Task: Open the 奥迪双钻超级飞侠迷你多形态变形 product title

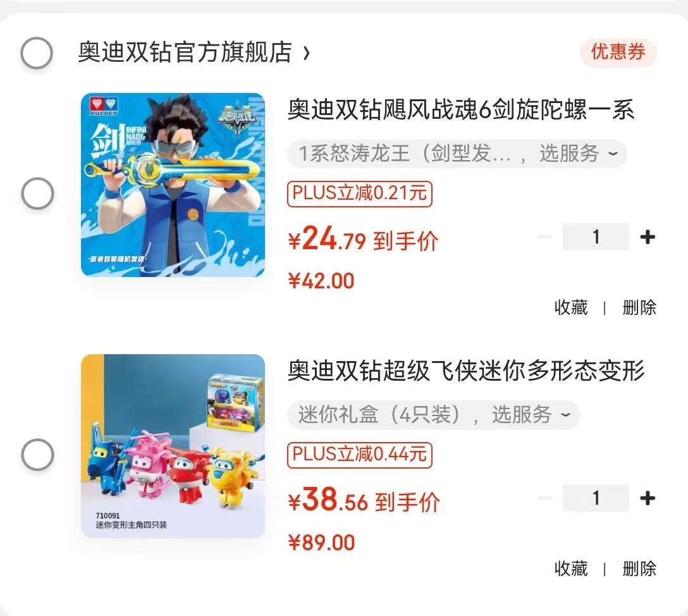Action: 466,371
